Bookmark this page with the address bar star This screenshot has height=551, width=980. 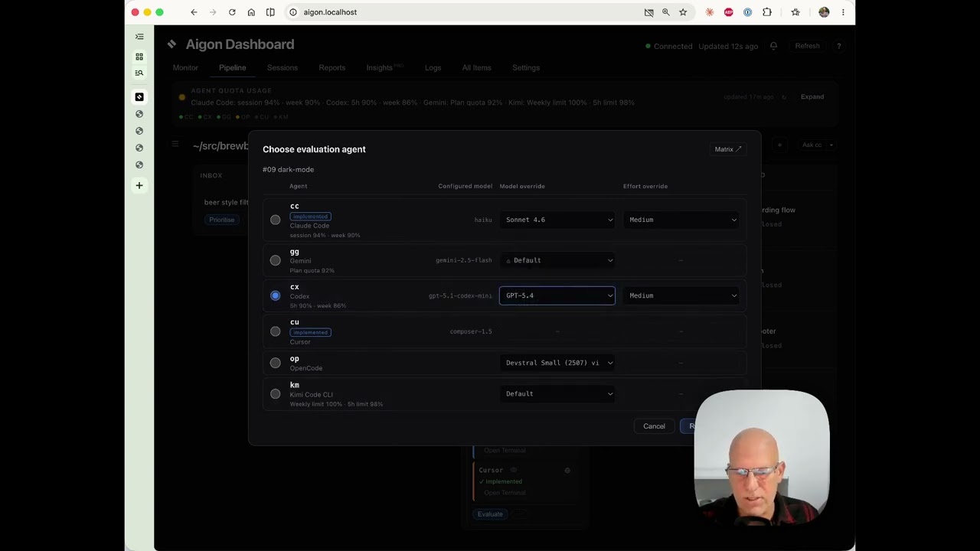click(683, 12)
